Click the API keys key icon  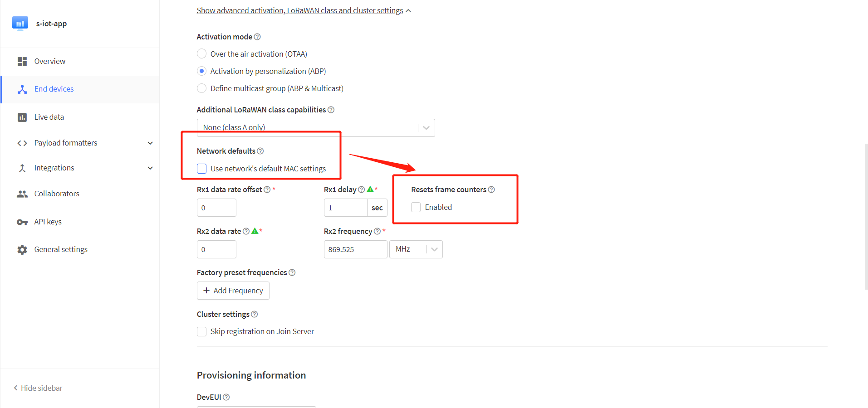22,222
